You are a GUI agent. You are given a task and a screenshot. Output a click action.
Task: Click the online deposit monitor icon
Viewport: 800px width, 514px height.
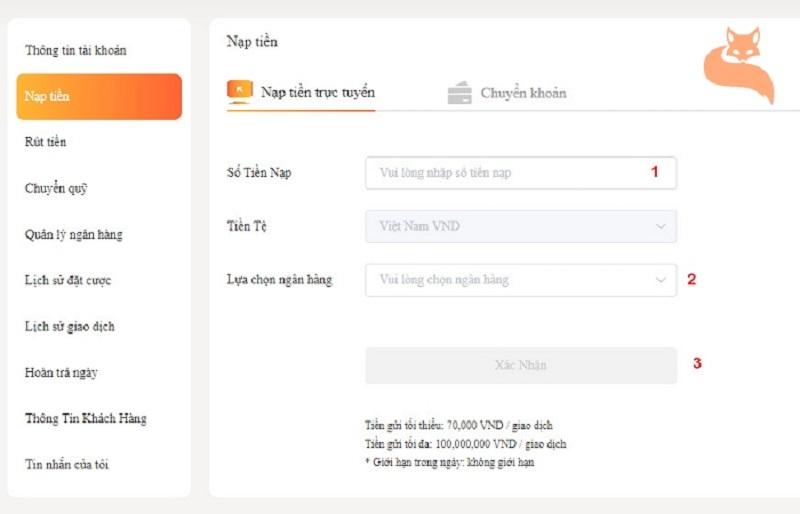pyautogui.click(x=240, y=92)
